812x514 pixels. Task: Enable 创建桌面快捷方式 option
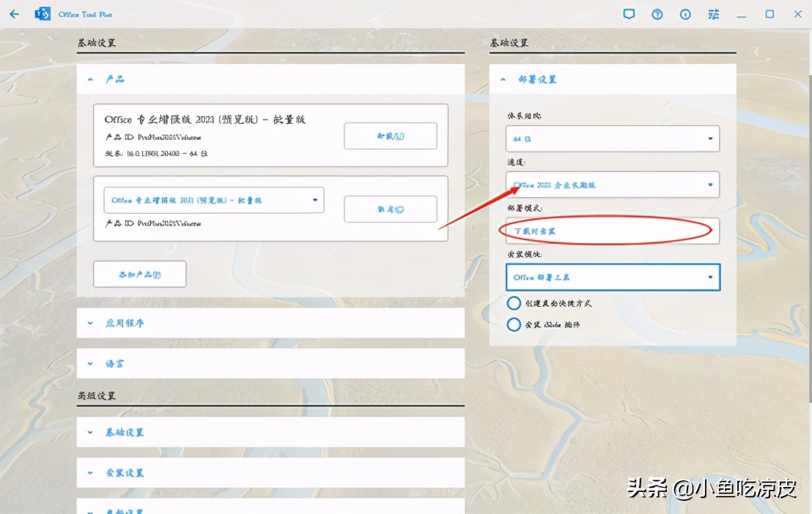[514, 303]
